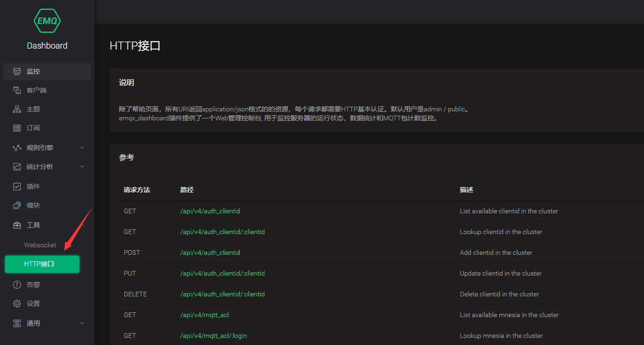Open 告警 via its exclamation icon
The height and width of the screenshot is (345, 644).
pyautogui.click(x=17, y=285)
